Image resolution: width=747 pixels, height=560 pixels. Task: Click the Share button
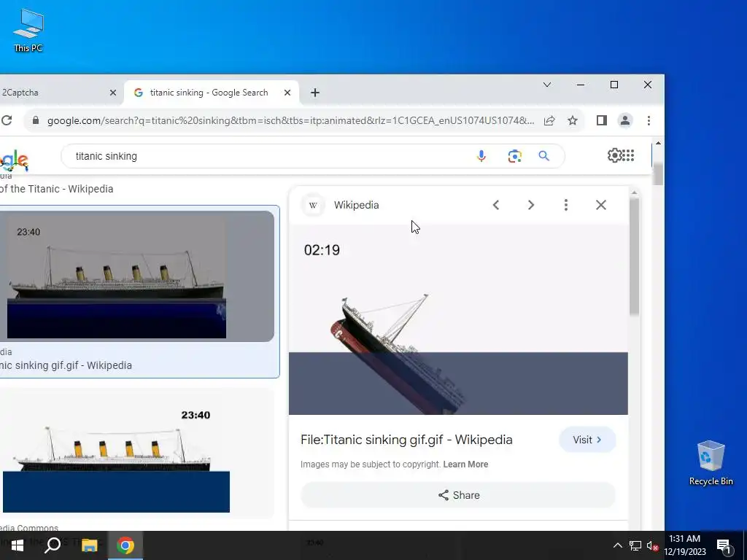[x=458, y=495]
